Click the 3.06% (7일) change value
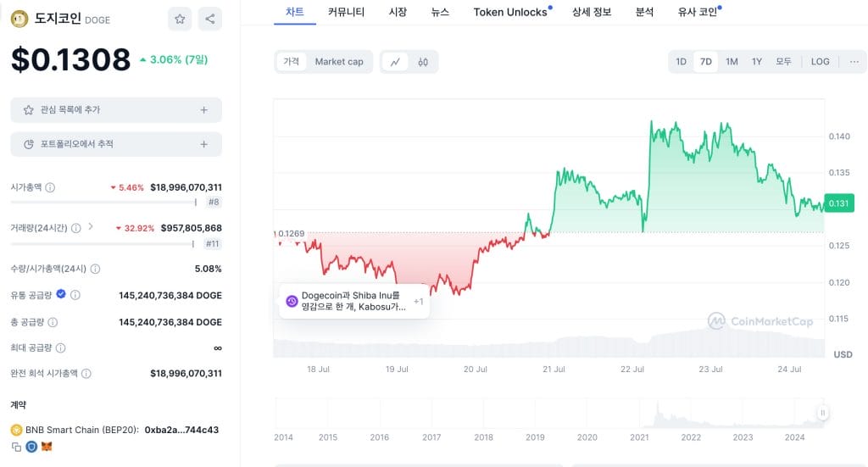 pos(174,60)
